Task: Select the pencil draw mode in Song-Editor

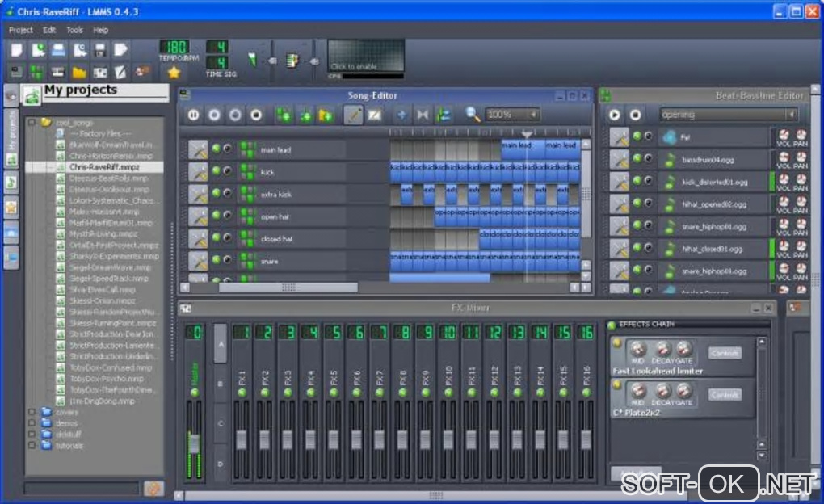Action: (x=353, y=115)
